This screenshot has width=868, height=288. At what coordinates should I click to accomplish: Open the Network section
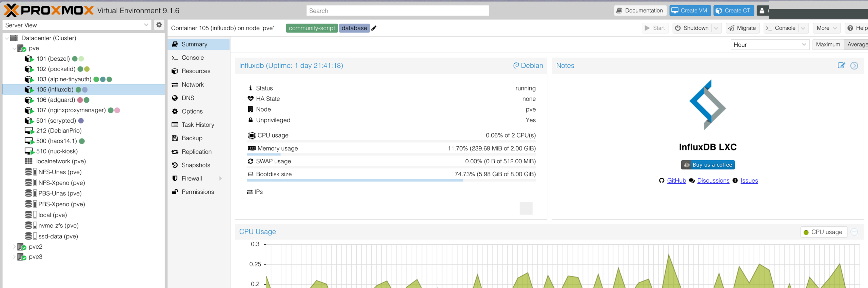tap(199, 85)
